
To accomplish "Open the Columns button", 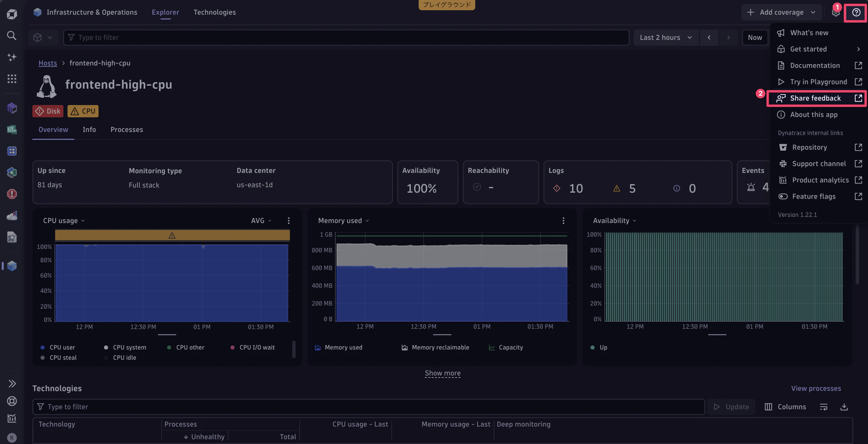I will [785, 407].
